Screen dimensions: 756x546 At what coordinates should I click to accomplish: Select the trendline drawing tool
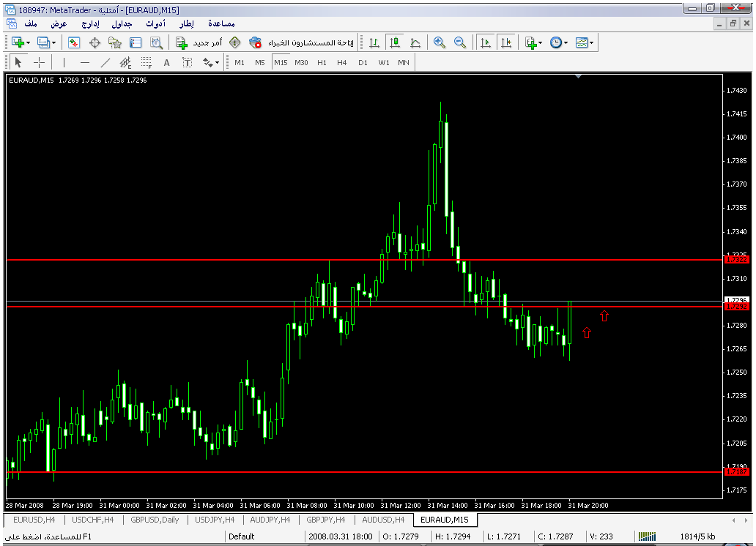[105, 63]
